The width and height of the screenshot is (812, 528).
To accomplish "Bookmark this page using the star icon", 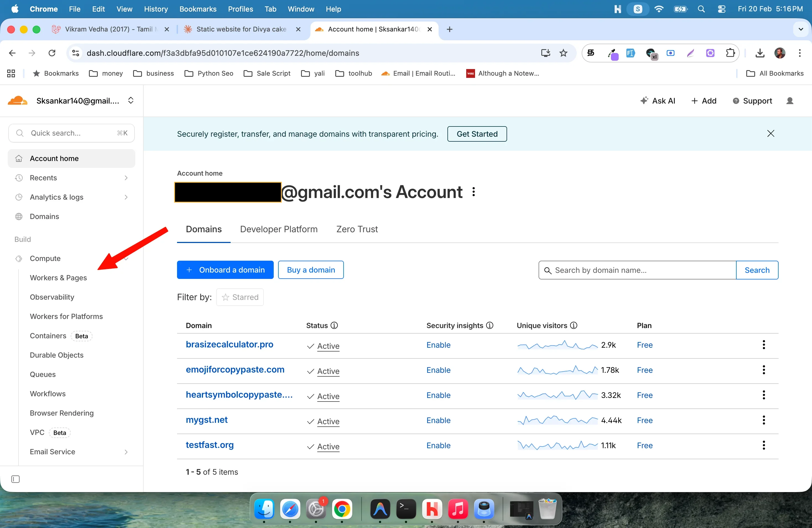I will (x=564, y=53).
